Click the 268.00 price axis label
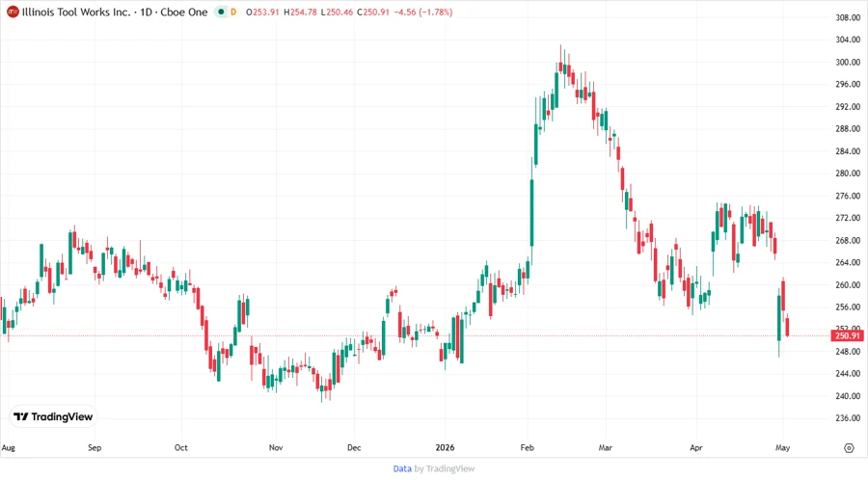Screen dimensions: 868x480 click(x=848, y=240)
